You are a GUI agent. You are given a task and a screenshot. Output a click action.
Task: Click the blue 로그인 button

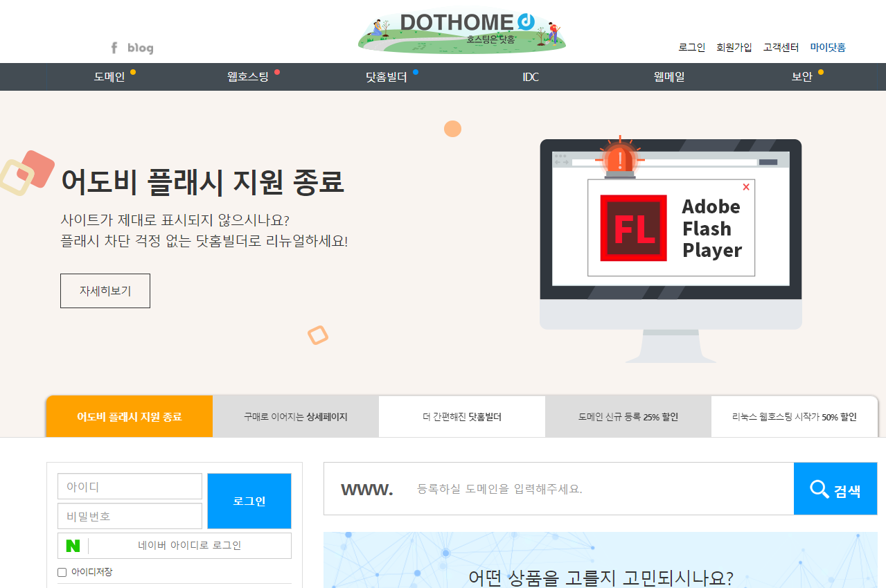249,501
